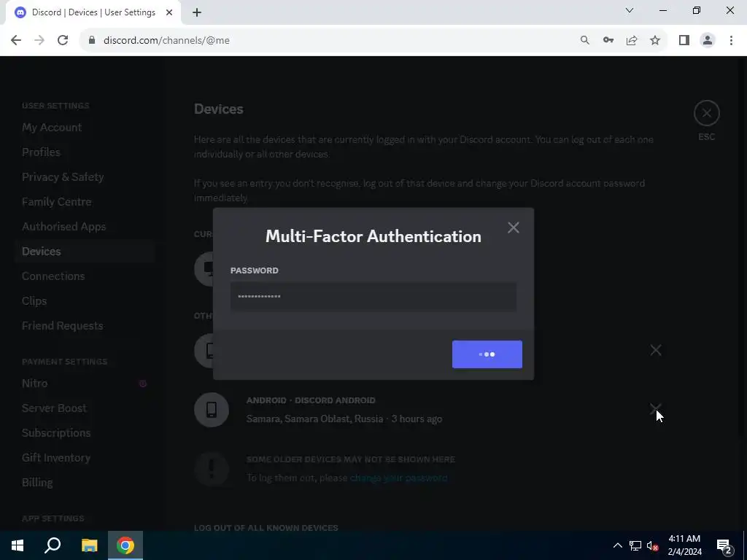Image resolution: width=747 pixels, height=560 pixels.
Task: Open the Chrome three-dot menu
Action: (x=731, y=41)
